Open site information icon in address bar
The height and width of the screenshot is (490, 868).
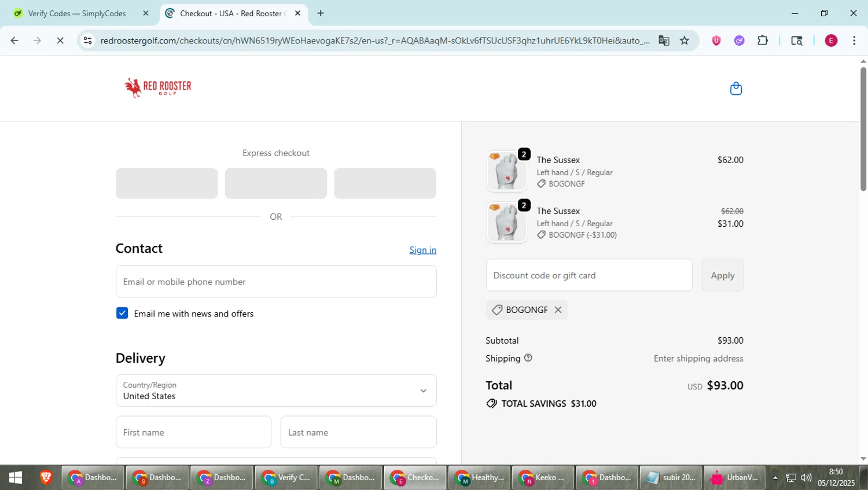pyautogui.click(x=88, y=40)
